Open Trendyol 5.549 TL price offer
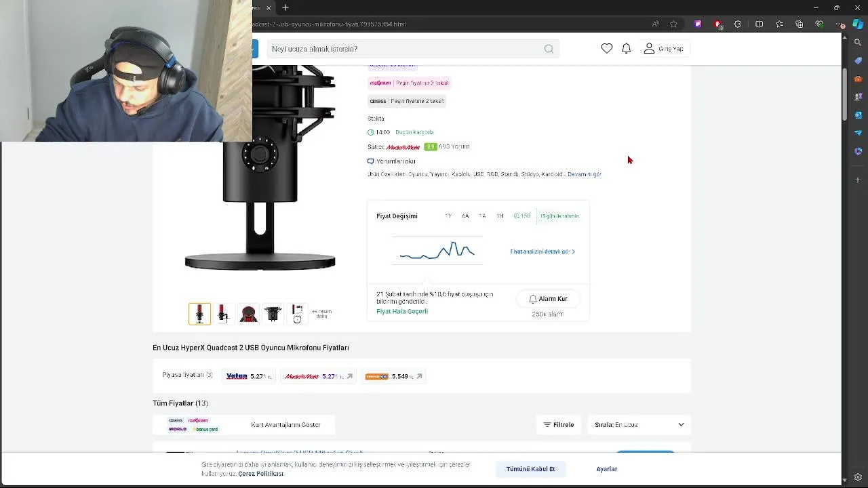The width and height of the screenshot is (868, 488). point(393,376)
